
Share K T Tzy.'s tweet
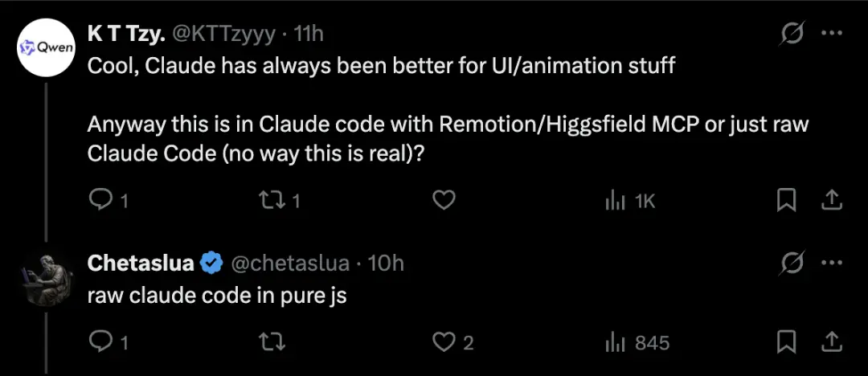[x=831, y=201]
